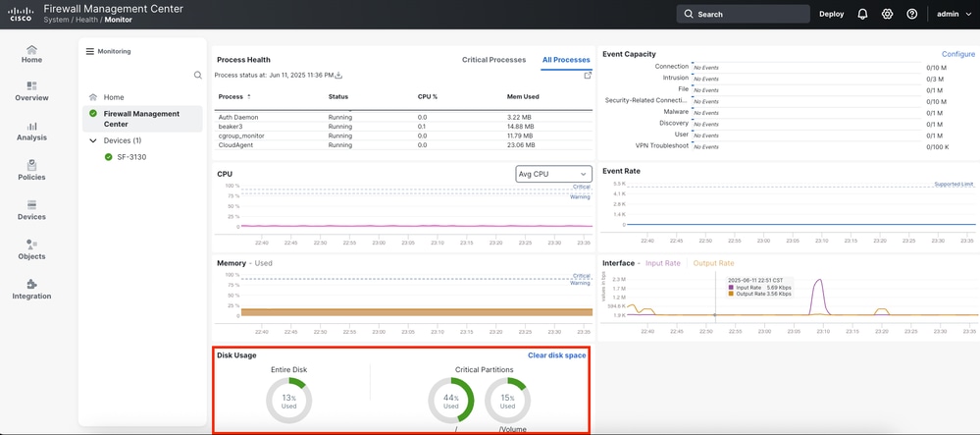Click the Monitoring panel search icon
Viewport: 980px width, 435px height.
pos(197,75)
